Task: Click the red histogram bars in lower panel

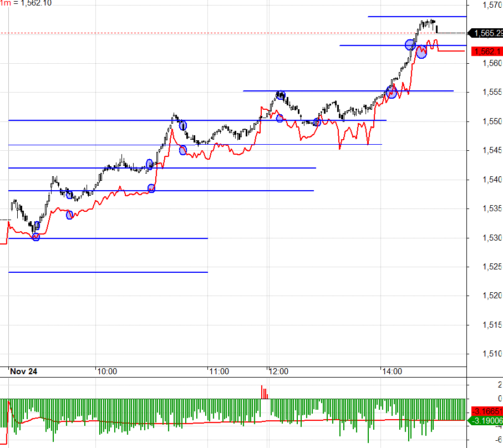Action: 265,392
